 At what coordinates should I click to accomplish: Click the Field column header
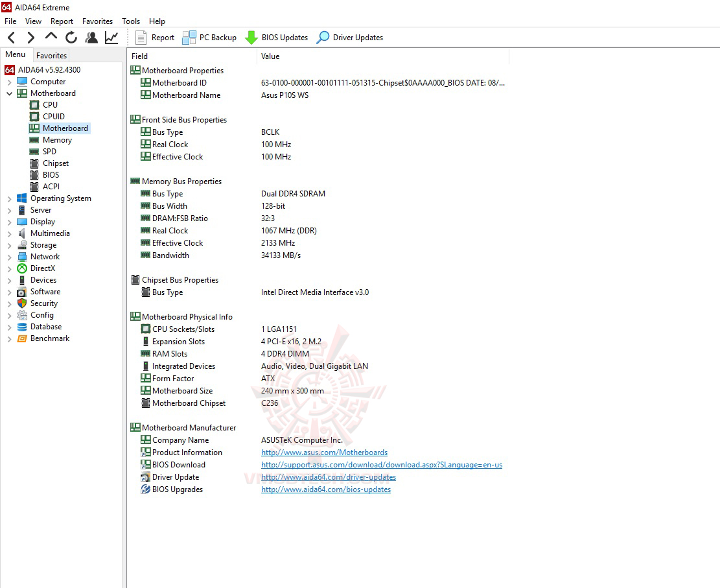[192, 56]
